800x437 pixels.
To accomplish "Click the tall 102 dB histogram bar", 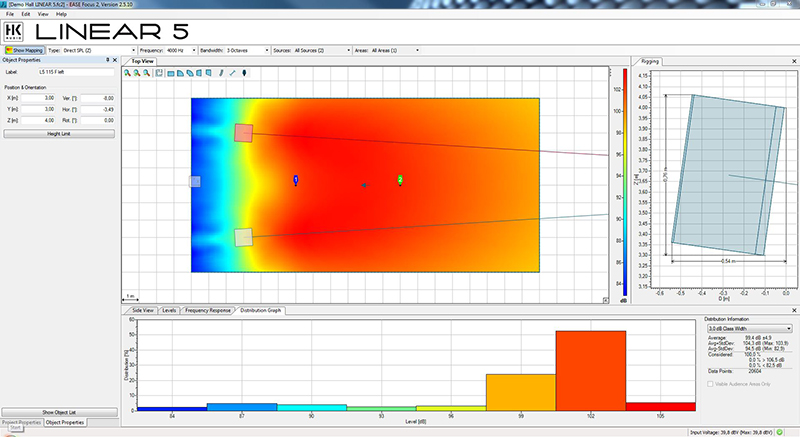I will pyautogui.click(x=591, y=371).
